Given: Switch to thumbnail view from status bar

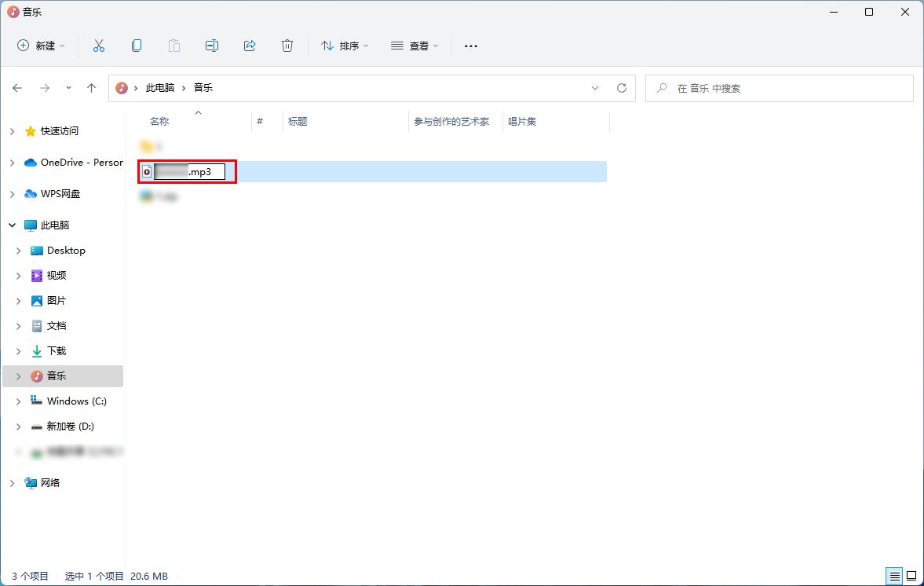Looking at the screenshot, I should (x=913, y=576).
